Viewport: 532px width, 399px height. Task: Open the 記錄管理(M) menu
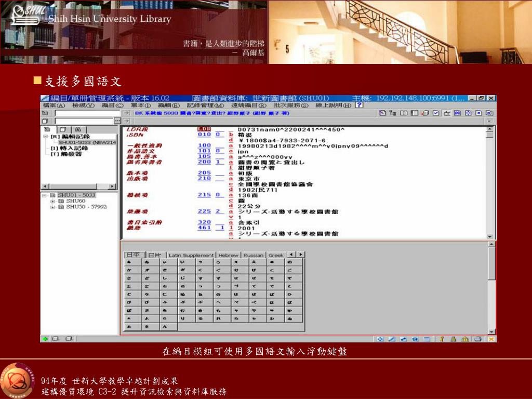tap(205, 105)
